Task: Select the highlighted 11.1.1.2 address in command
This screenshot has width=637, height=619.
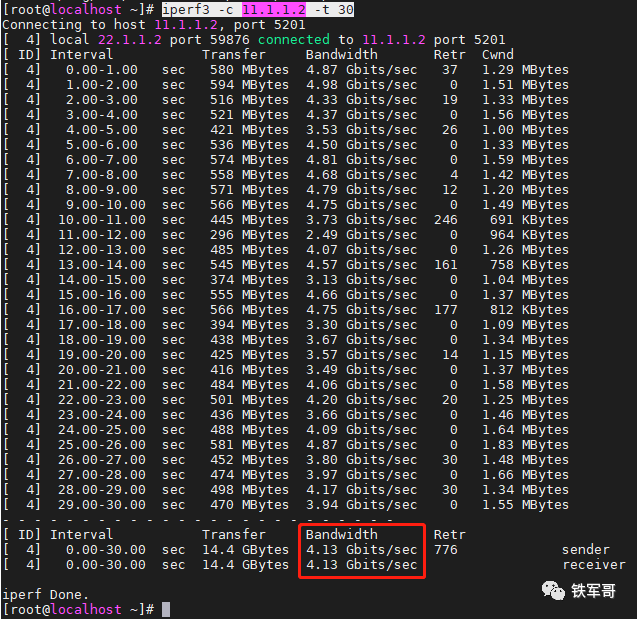Action: point(274,9)
